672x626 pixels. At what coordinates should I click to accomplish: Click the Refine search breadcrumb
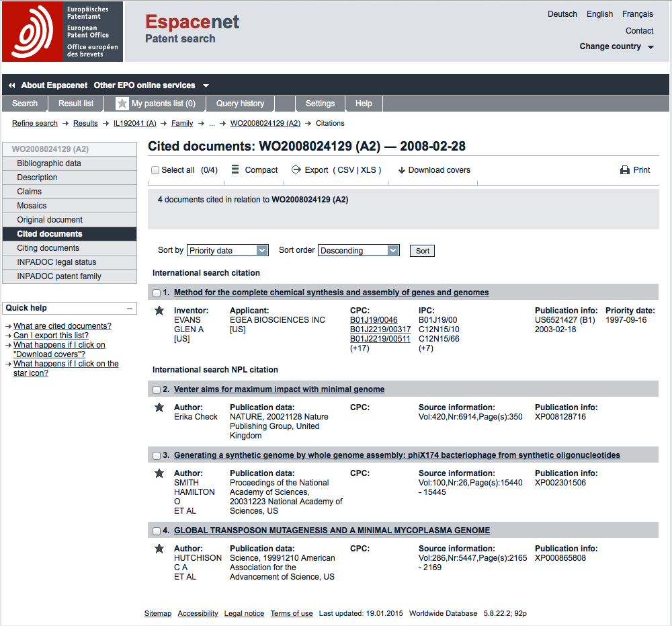35,124
